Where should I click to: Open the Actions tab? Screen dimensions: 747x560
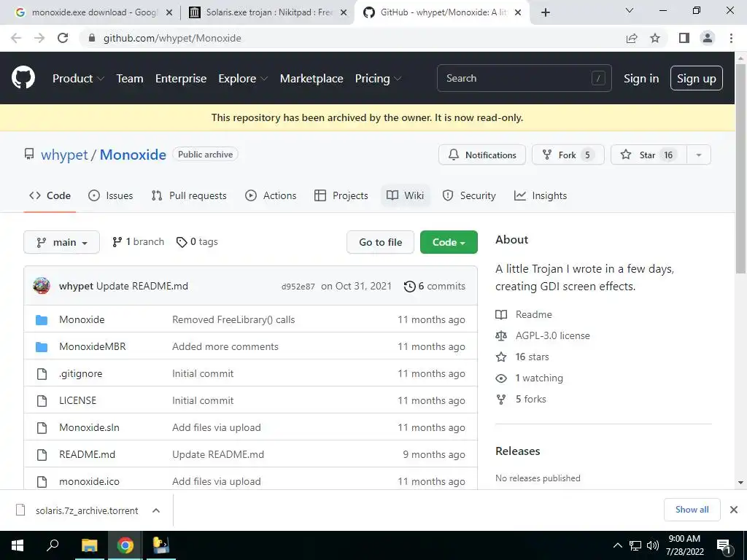tap(271, 195)
